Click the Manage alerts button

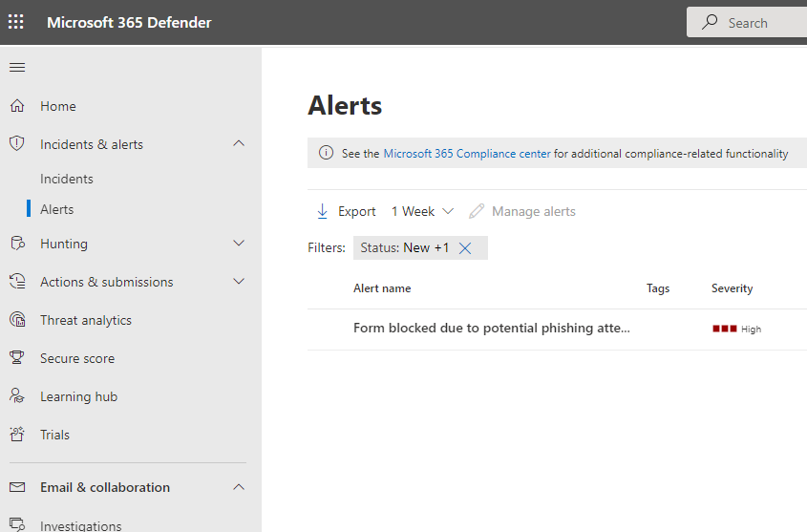[522, 211]
